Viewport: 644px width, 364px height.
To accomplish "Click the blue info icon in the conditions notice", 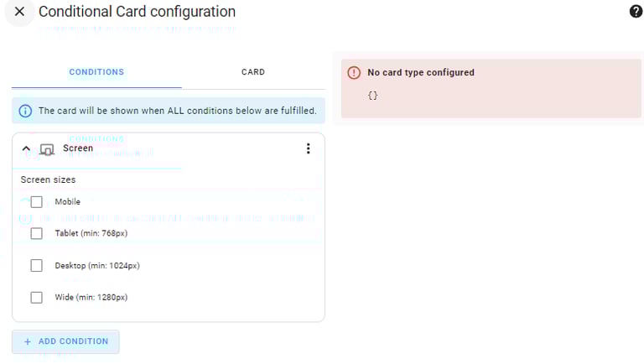I will (x=25, y=111).
